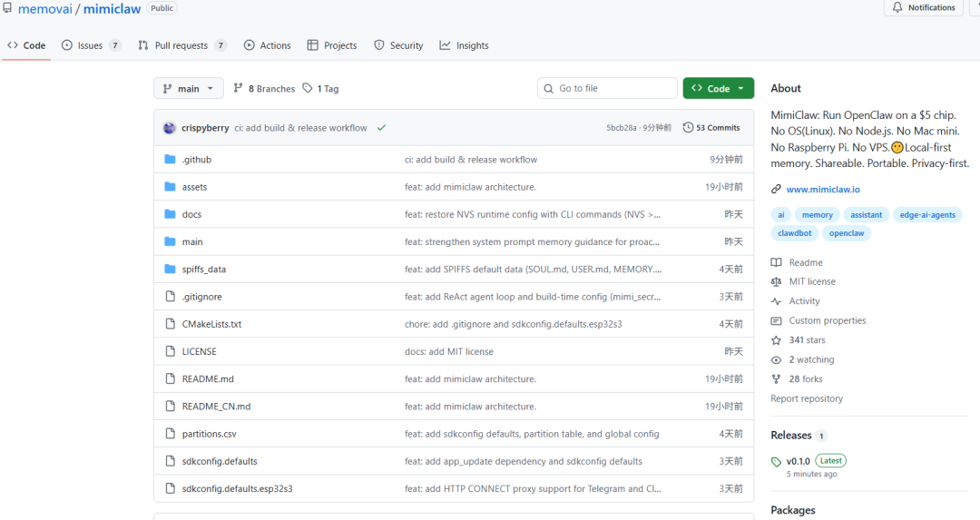
Task: Click the link icon beside www.mimiclaw.io
Action: pyautogui.click(x=776, y=190)
